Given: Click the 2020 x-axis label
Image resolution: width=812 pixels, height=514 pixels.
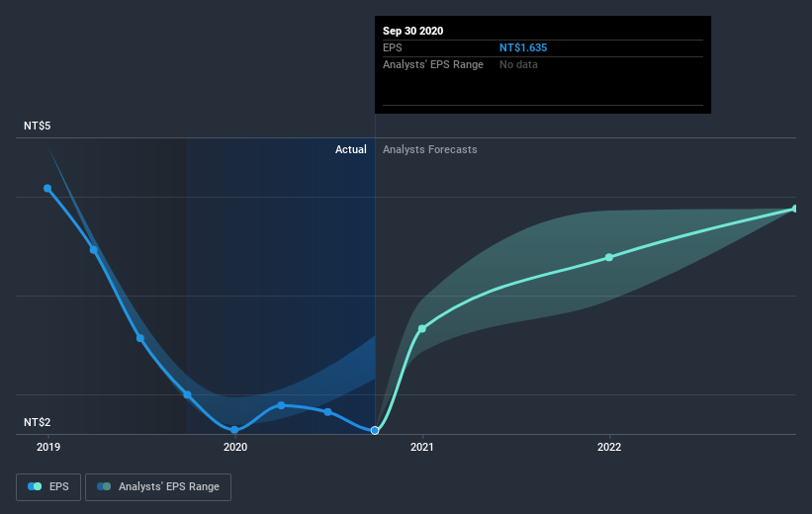Looking at the screenshot, I should pos(235,447).
